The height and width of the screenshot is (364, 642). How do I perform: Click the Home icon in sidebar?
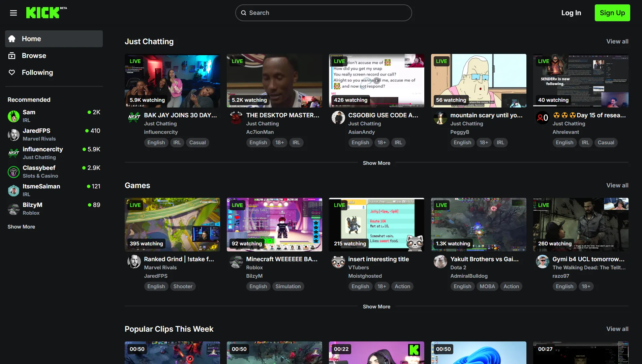click(x=12, y=39)
